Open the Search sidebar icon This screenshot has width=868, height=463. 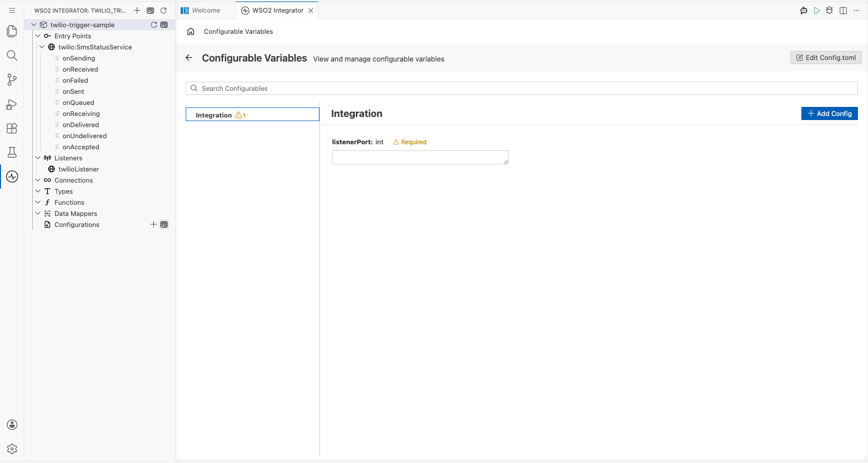click(x=12, y=55)
